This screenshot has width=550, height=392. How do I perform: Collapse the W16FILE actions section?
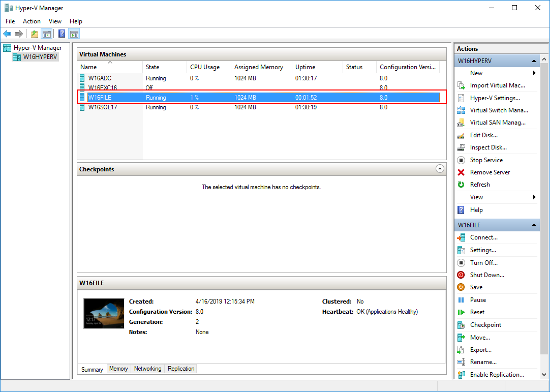534,225
